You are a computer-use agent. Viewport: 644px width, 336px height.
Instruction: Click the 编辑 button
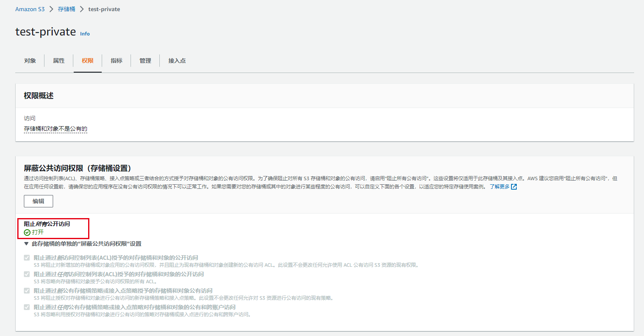pyautogui.click(x=38, y=201)
